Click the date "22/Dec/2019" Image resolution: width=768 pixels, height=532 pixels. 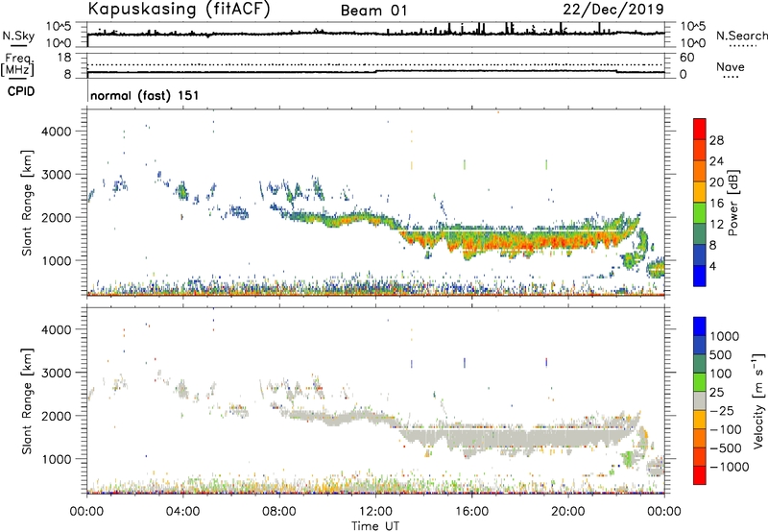(x=613, y=10)
